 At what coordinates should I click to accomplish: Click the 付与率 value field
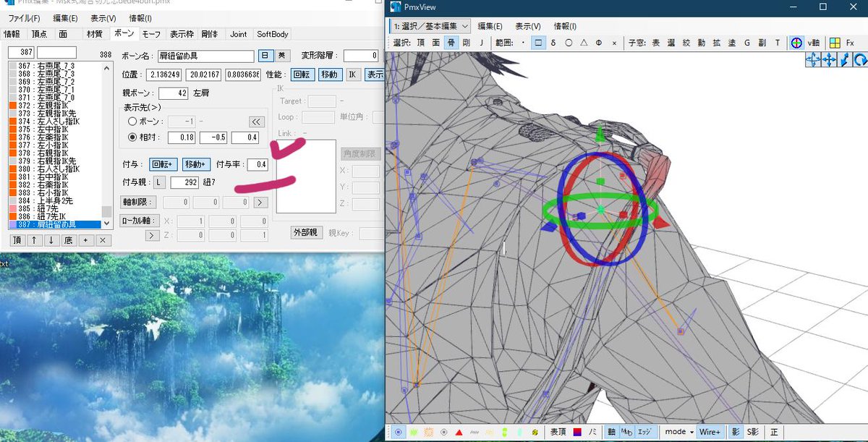pos(257,165)
